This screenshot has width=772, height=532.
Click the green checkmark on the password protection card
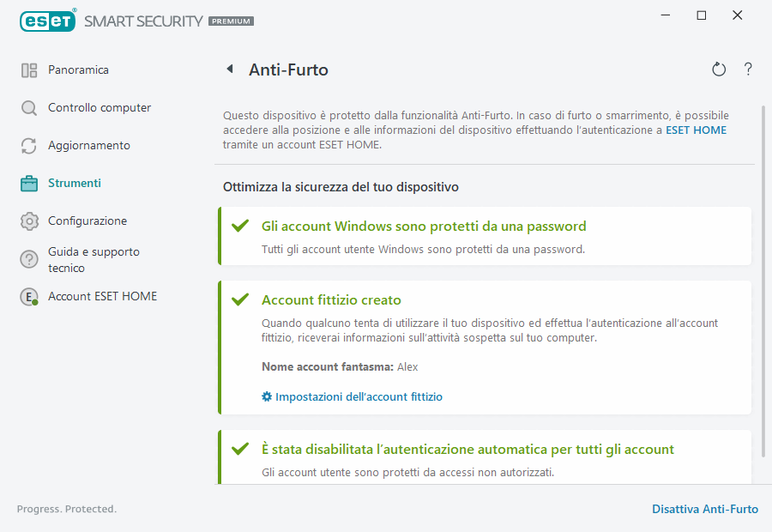241,225
